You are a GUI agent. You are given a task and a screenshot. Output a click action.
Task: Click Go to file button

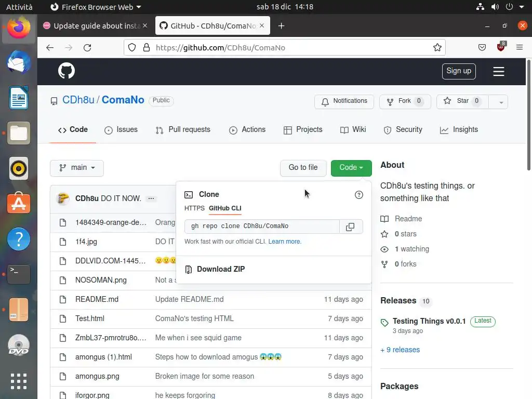pos(303,168)
